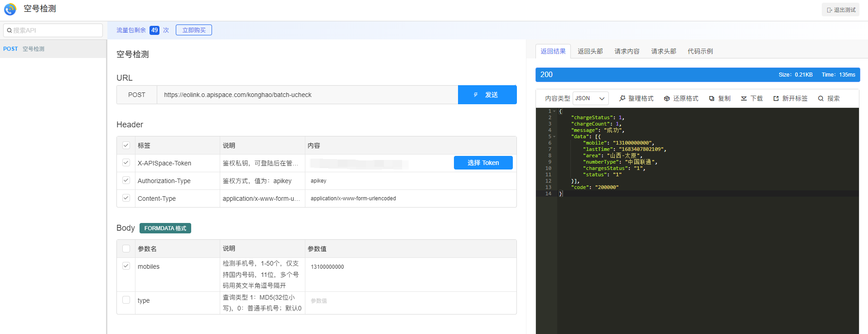Click the "area": "山西-太原" JSON line
The height and width of the screenshot is (334, 868).
tap(612, 155)
